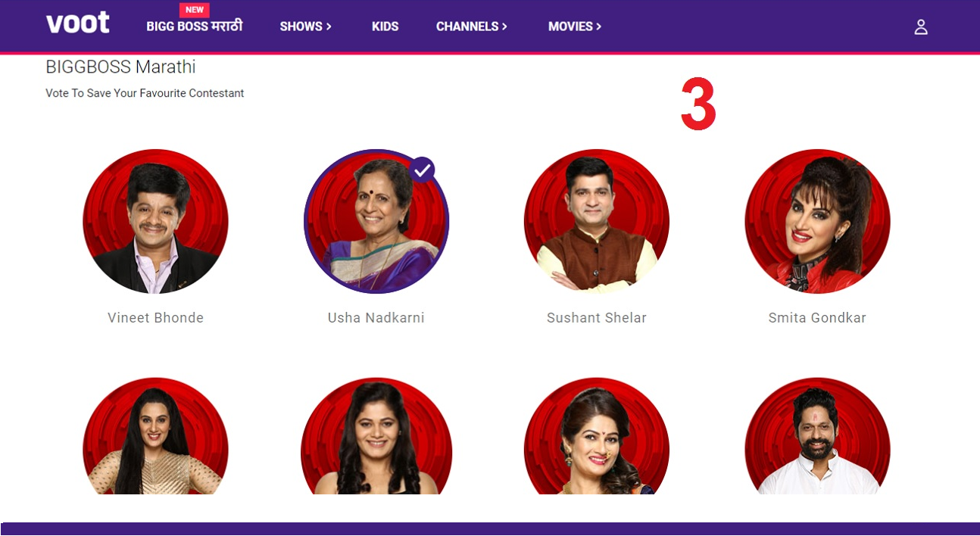Open the user profile icon

921,27
